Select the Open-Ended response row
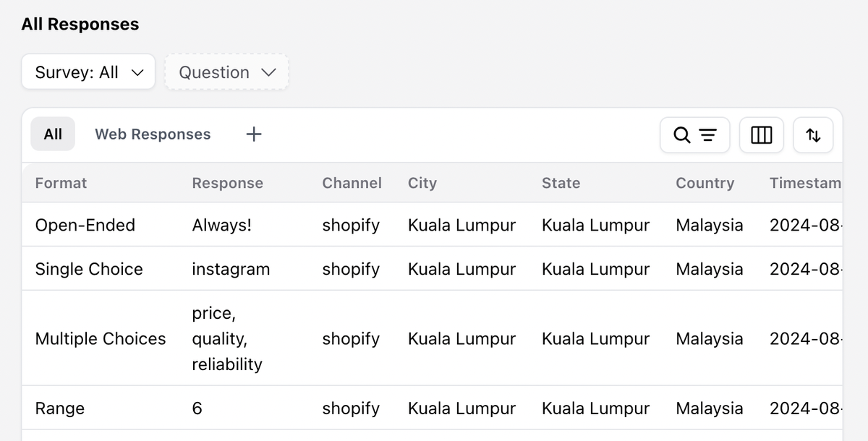Image resolution: width=868 pixels, height=441 pixels. [85, 225]
